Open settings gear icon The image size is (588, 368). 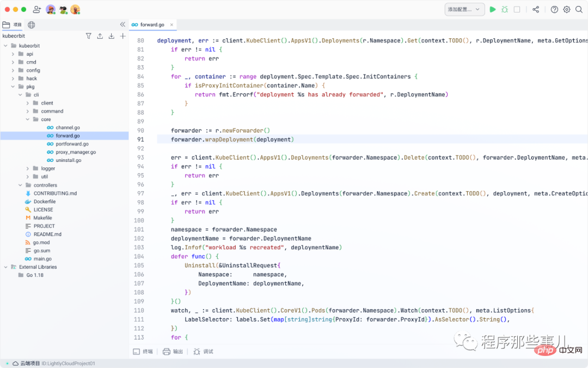pos(567,9)
